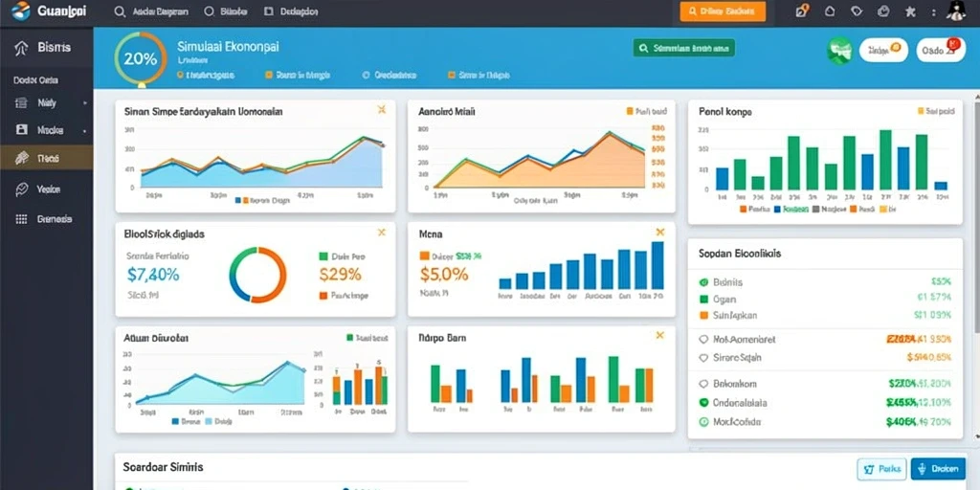Open the Veoion sidebar menu item
980x490 pixels.
pos(46,189)
